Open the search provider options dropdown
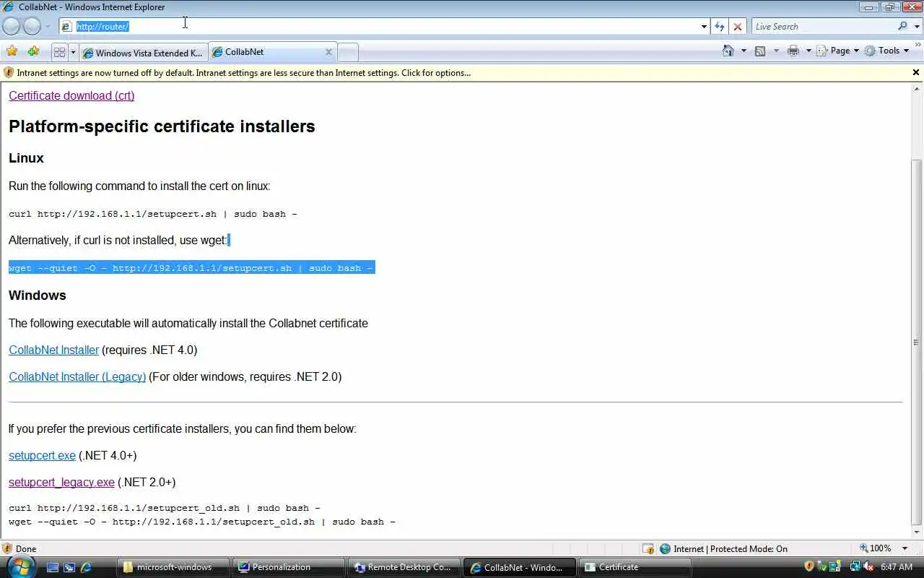 pyautogui.click(x=917, y=27)
